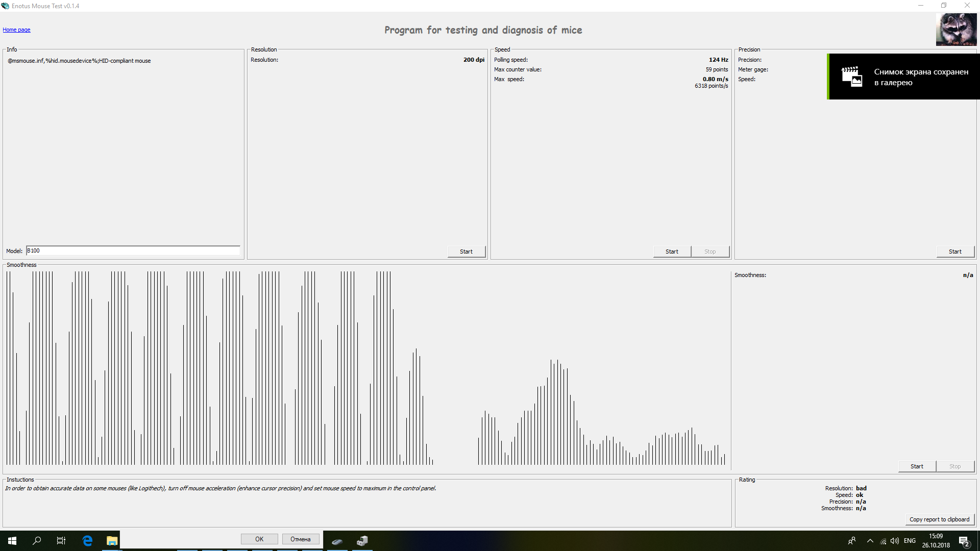Open the Home page link
The height and width of the screenshot is (551, 980).
pyautogui.click(x=16, y=30)
